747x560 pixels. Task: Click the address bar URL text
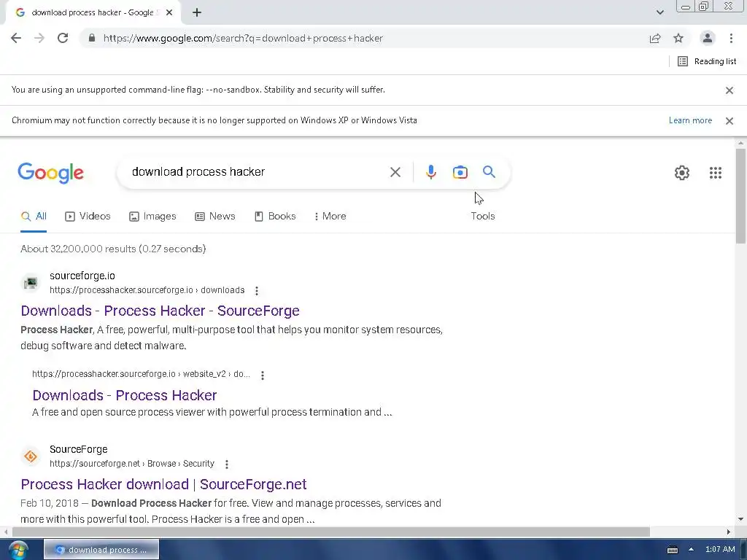[x=243, y=38]
